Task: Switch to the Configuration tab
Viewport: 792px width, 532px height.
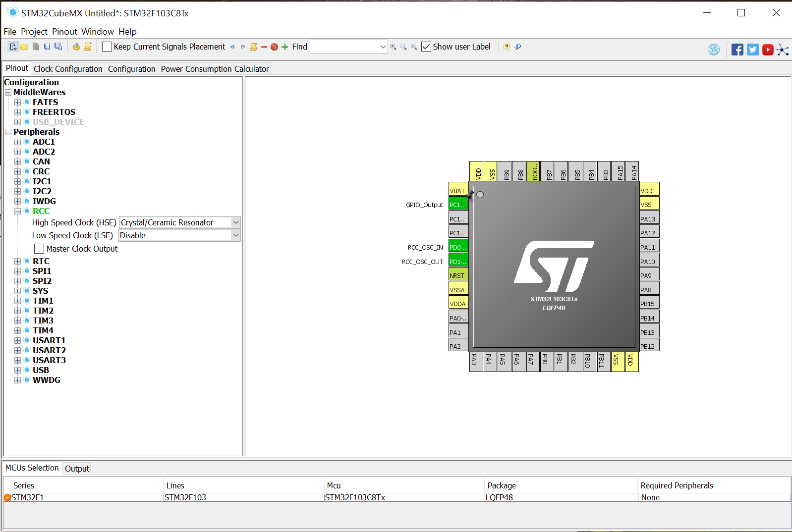Action: [131, 69]
